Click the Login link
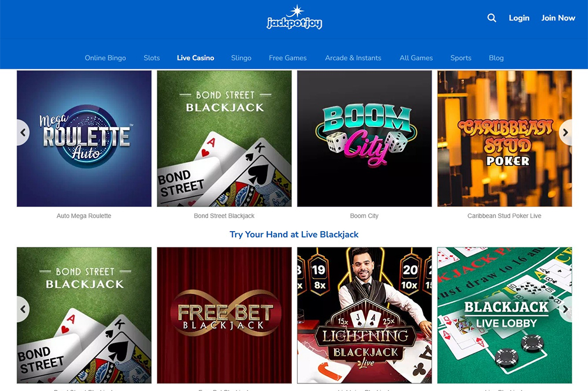The width and height of the screenshot is (588, 391). tap(519, 18)
